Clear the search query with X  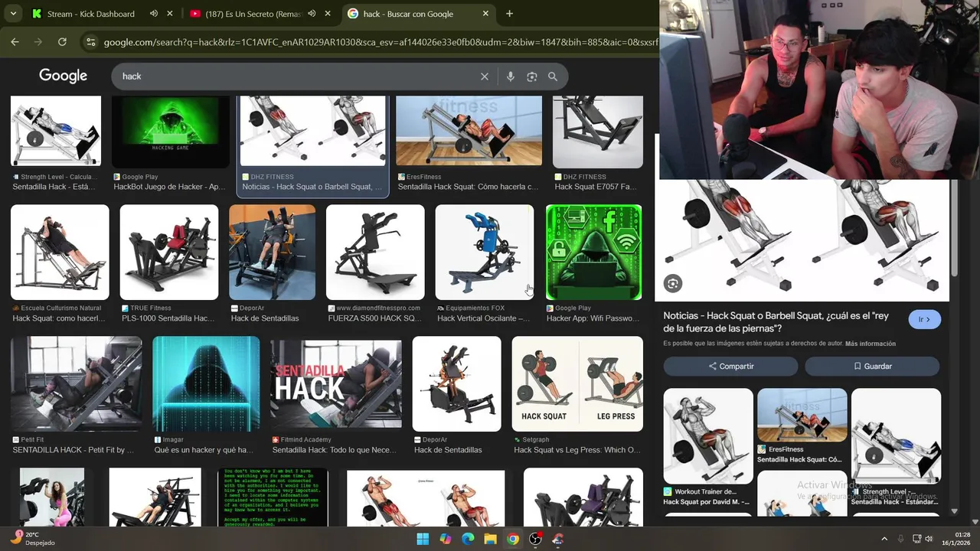click(484, 77)
